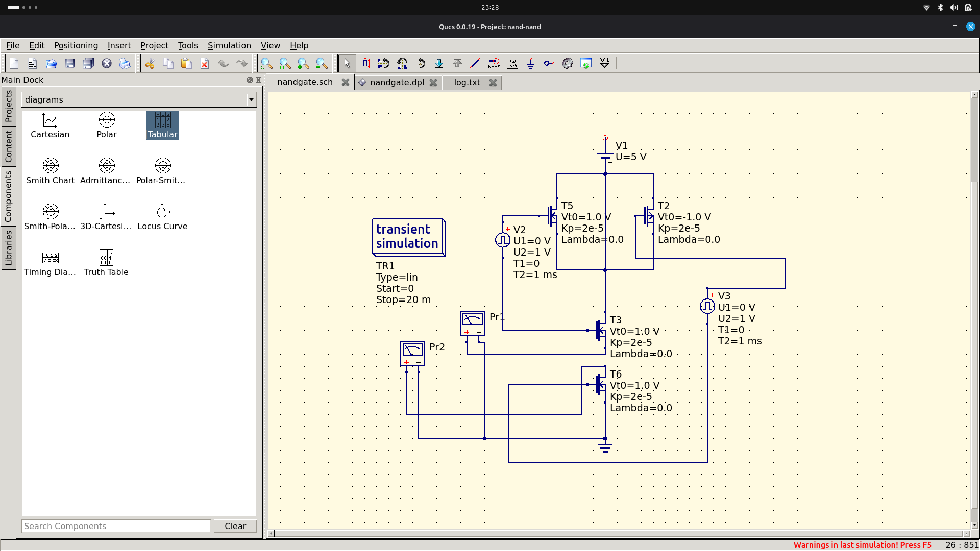The width and height of the screenshot is (980, 551).
Task: Zoom out of the schematic
Action: pyautogui.click(x=322, y=63)
